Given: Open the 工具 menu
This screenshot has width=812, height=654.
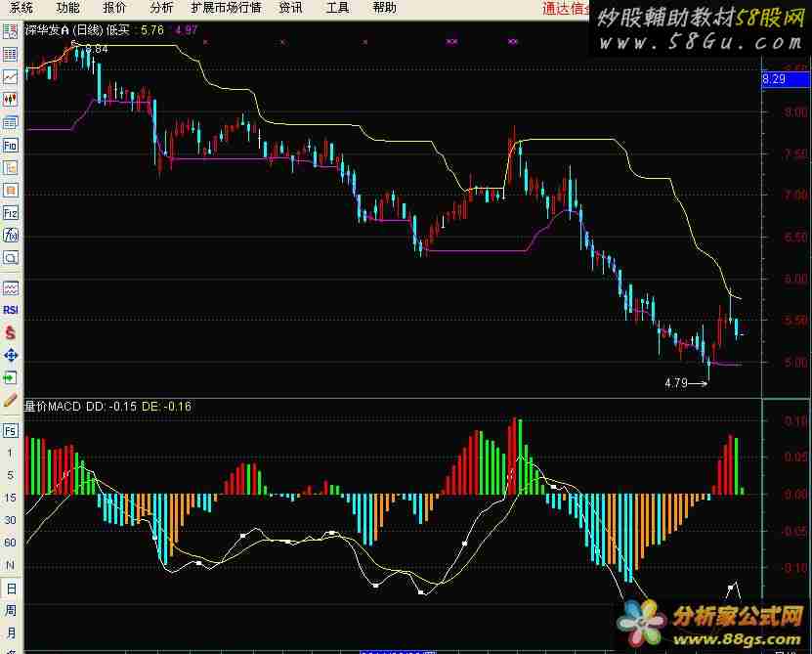Looking at the screenshot, I should [x=338, y=8].
